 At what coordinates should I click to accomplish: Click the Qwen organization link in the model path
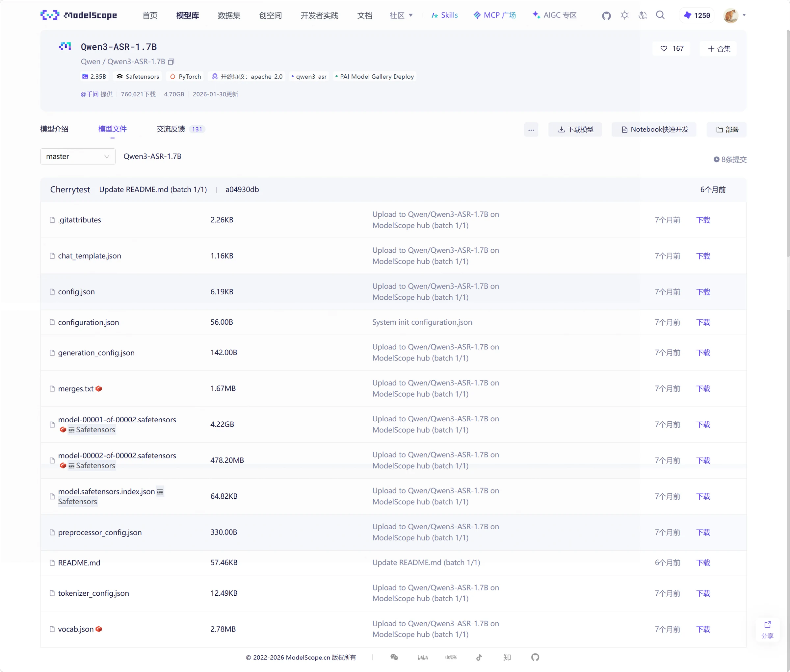(91, 62)
